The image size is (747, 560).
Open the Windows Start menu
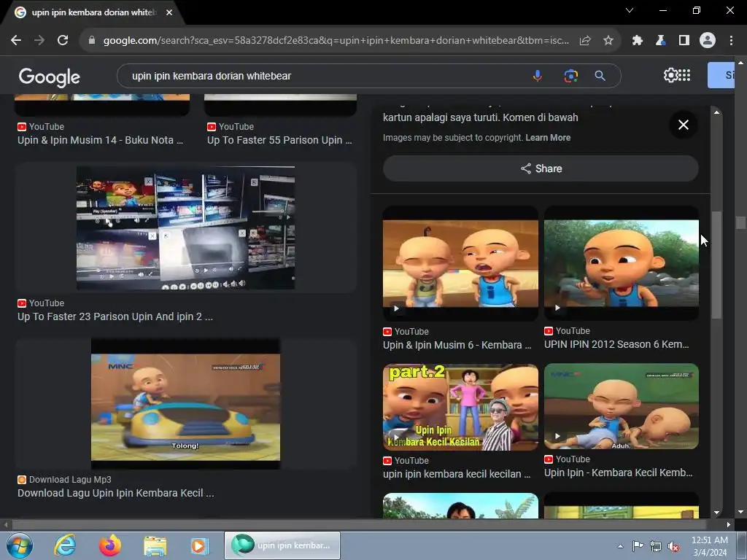19,545
